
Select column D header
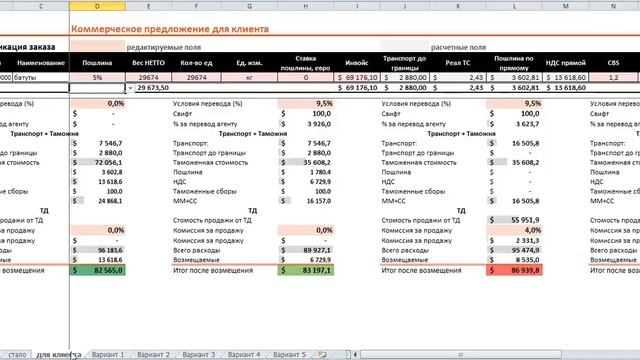[97, 6]
